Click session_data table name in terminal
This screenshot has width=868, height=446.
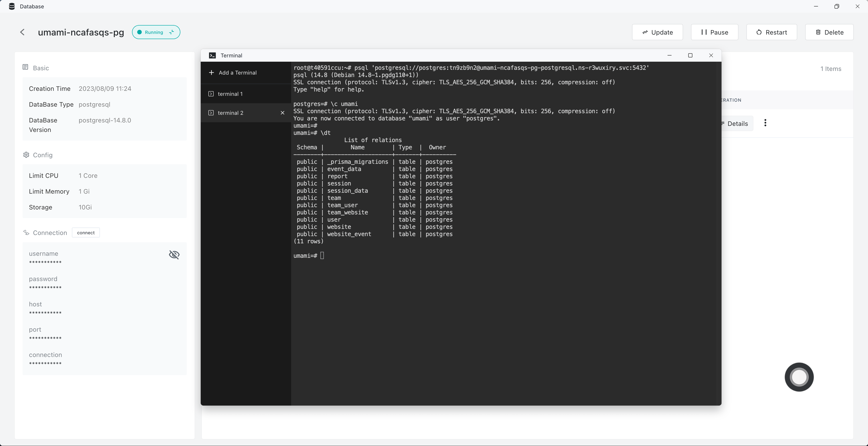(347, 191)
